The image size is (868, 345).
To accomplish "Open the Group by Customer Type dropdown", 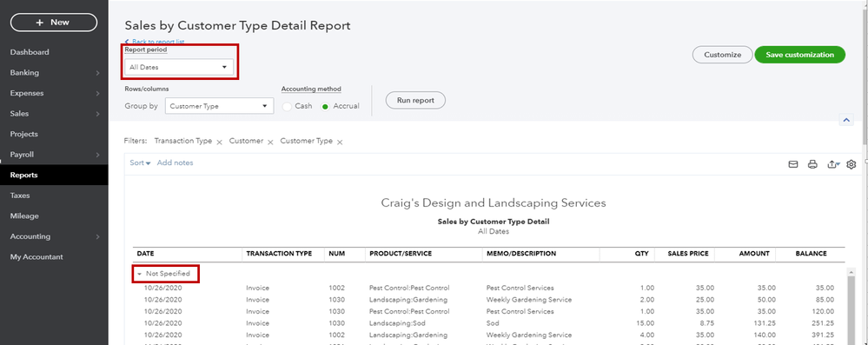I will tap(219, 106).
